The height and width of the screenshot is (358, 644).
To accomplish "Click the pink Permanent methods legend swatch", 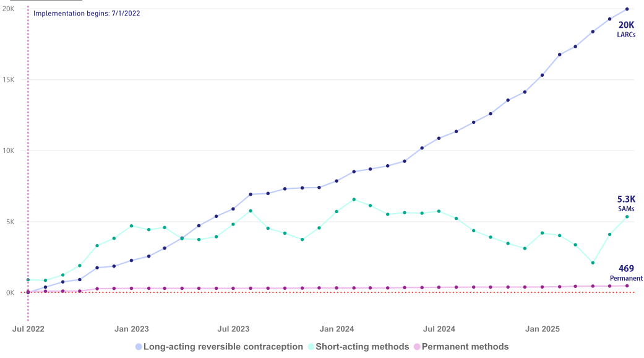I will (418, 347).
